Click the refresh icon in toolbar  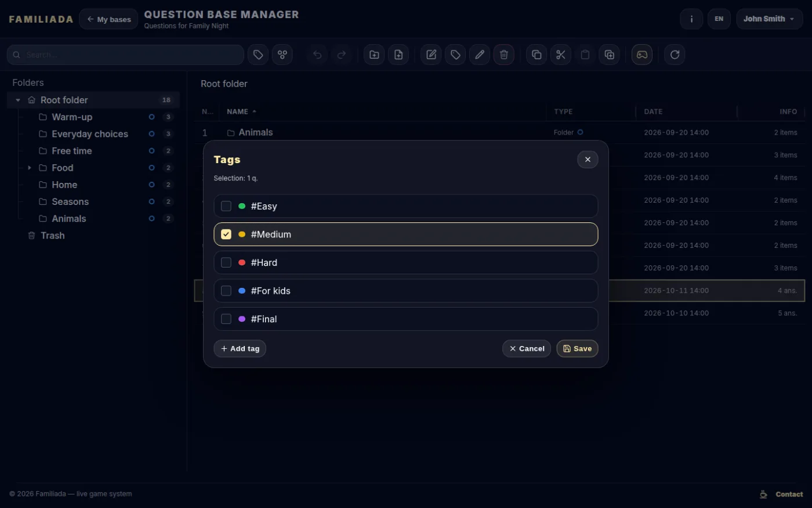coord(675,55)
